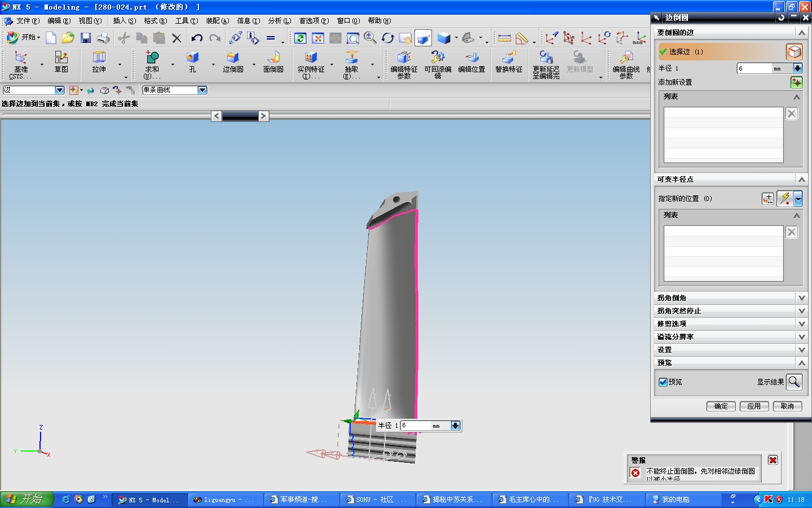Open the 半径 1 options dropdown arrow in dialog
The width and height of the screenshot is (812, 508).
[797, 68]
